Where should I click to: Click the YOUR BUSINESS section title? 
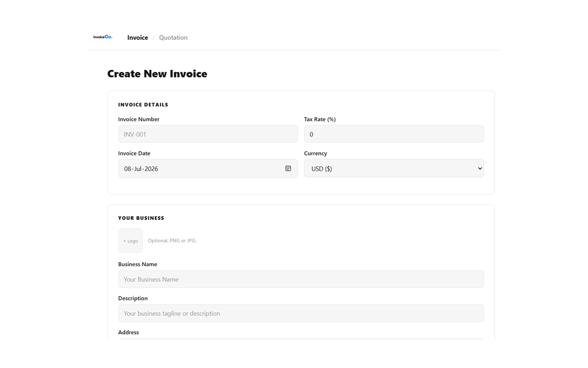click(x=141, y=218)
